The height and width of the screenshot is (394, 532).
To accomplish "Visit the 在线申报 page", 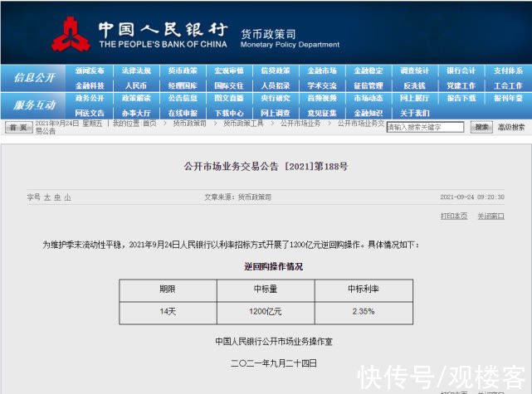I will pos(183,113).
